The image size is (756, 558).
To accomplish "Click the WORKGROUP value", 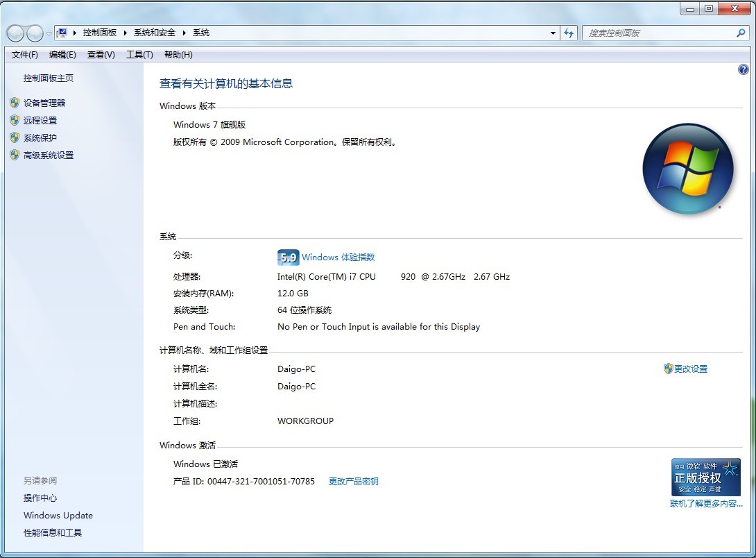I will click(x=305, y=421).
